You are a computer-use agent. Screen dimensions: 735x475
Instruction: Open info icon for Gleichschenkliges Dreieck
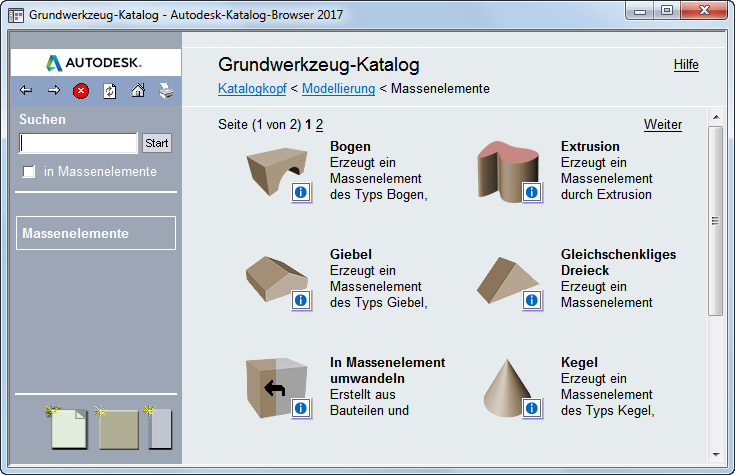coord(532,300)
